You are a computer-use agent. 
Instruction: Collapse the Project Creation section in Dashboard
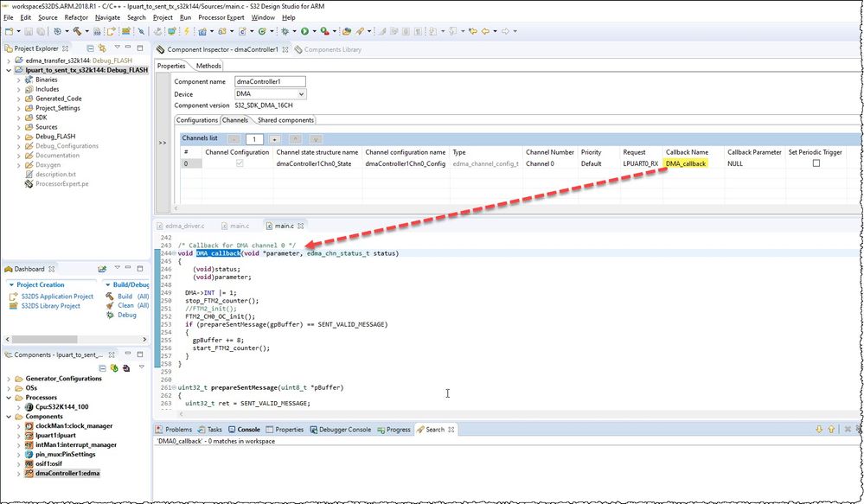tap(11, 284)
